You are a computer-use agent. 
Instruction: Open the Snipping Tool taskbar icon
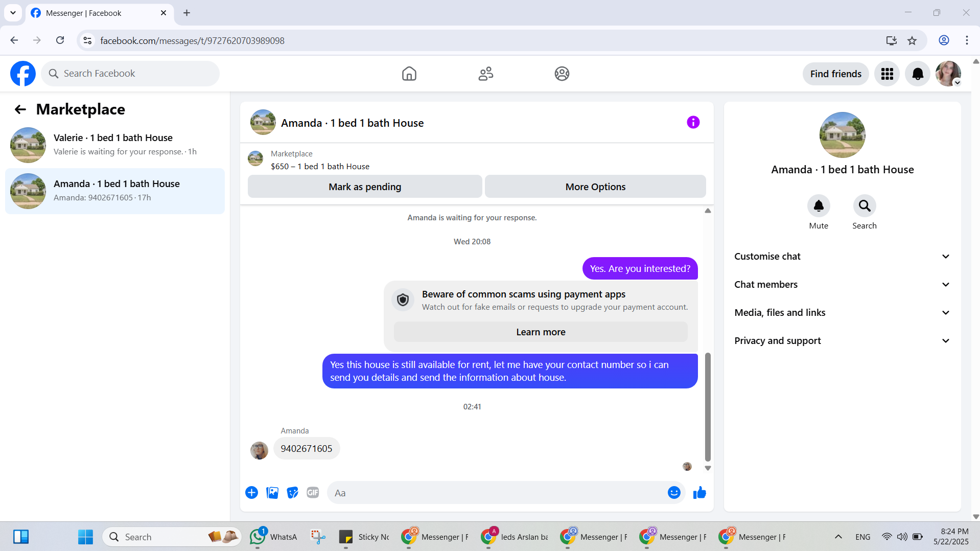click(318, 537)
